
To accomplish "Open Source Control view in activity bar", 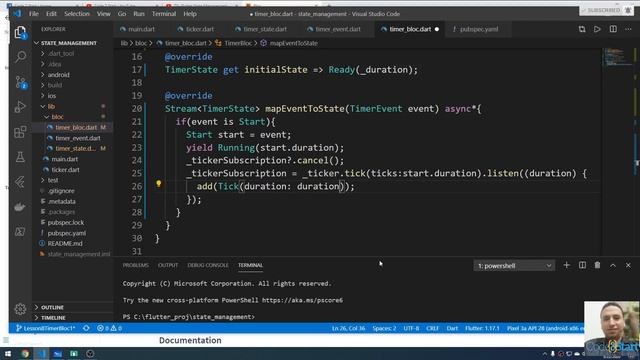I will coord(20,82).
